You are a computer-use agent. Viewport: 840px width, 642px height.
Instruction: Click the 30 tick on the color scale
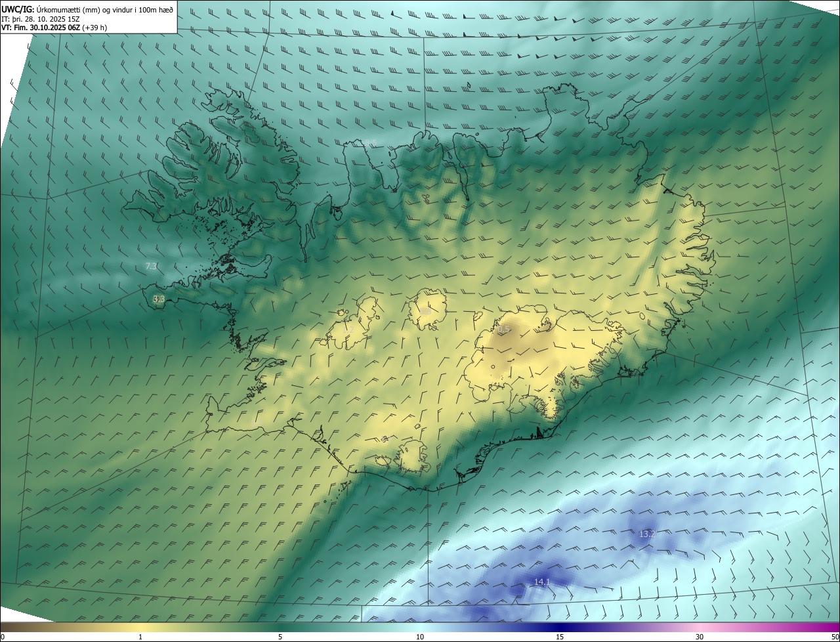coord(700,637)
